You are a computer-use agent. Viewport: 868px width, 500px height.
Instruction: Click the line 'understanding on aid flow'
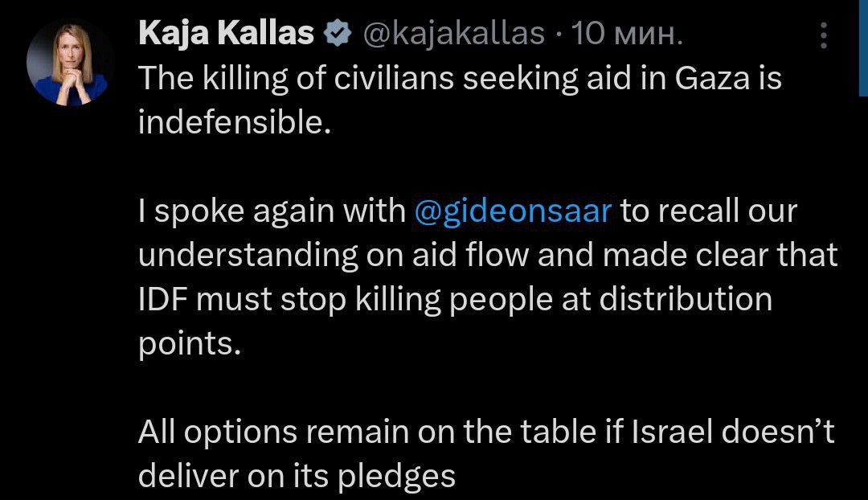tap(488, 256)
